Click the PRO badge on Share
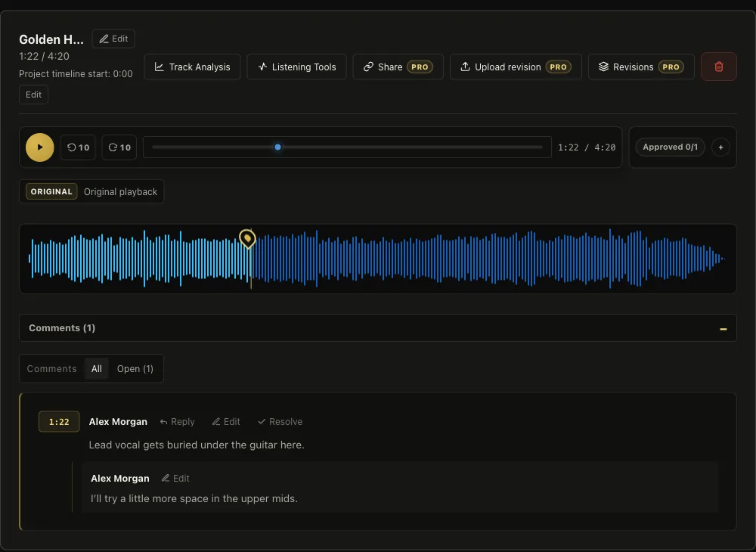 pyautogui.click(x=420, y=67)
